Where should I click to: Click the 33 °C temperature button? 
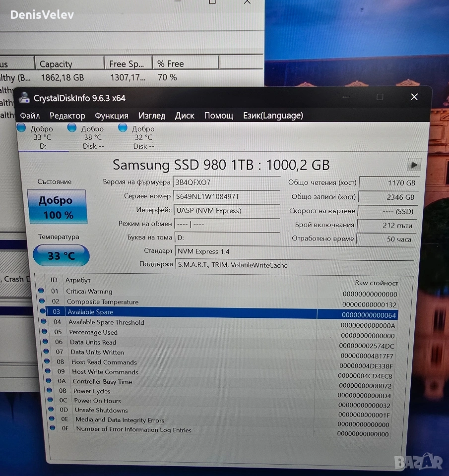[x=61, y=256]
